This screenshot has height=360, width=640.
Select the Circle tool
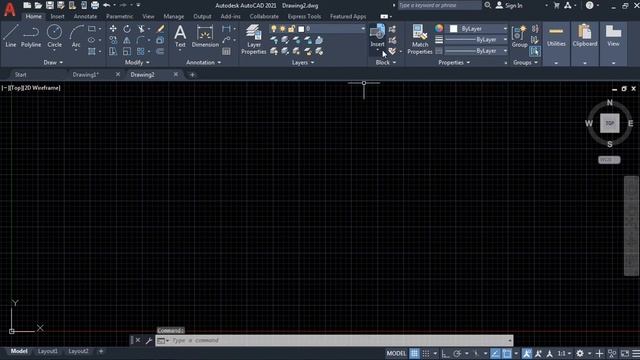(x=54, y=36)
